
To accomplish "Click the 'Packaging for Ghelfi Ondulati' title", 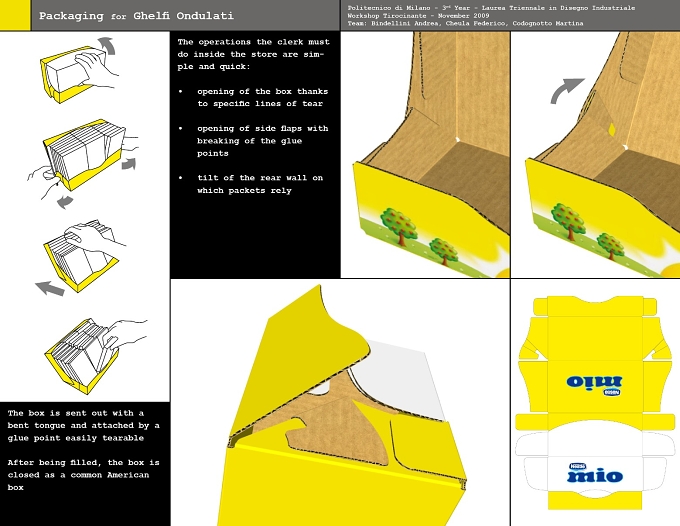I will [136, 16].
